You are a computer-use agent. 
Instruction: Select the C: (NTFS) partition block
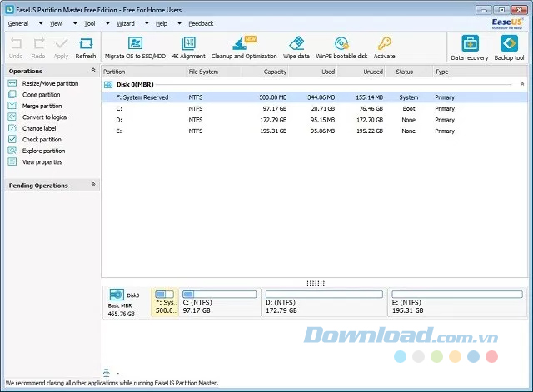click(220, 302)
